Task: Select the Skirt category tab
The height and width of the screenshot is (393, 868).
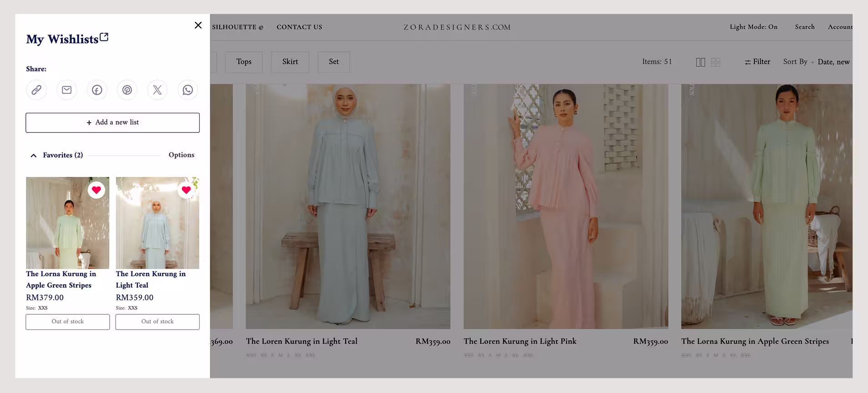Action: pyautogui.click(x=290, y=62)
